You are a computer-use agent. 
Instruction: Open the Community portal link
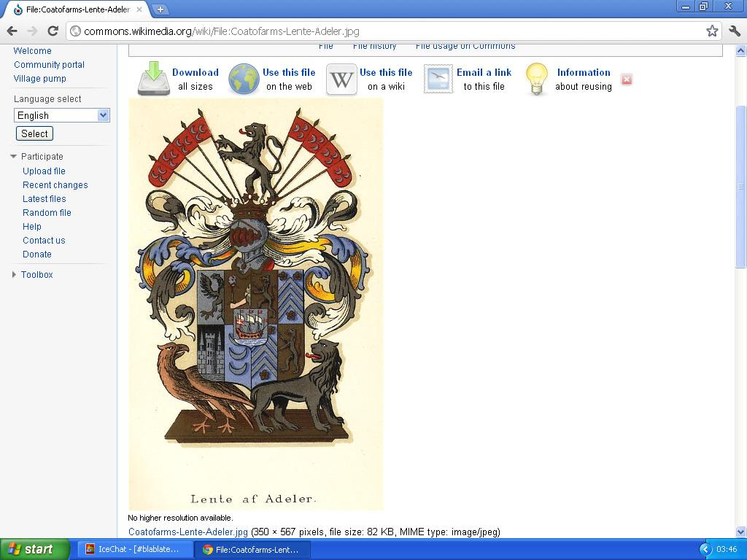(49, 64)
